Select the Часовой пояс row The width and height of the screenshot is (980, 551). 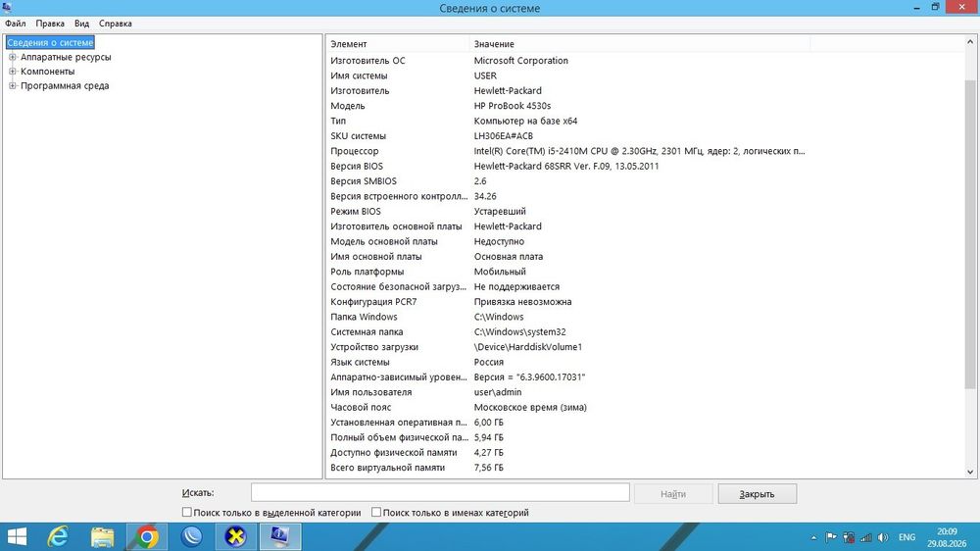pos(567,407)
